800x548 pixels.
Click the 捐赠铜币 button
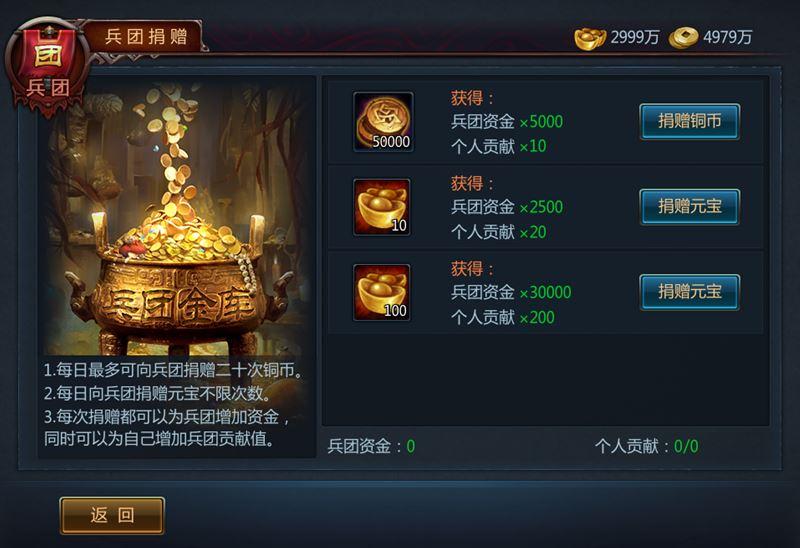689,121
